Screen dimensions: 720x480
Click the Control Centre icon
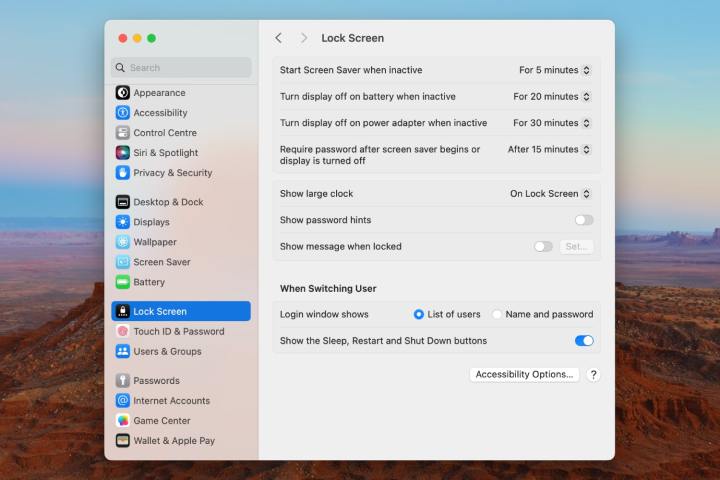[x=123, y=133]
